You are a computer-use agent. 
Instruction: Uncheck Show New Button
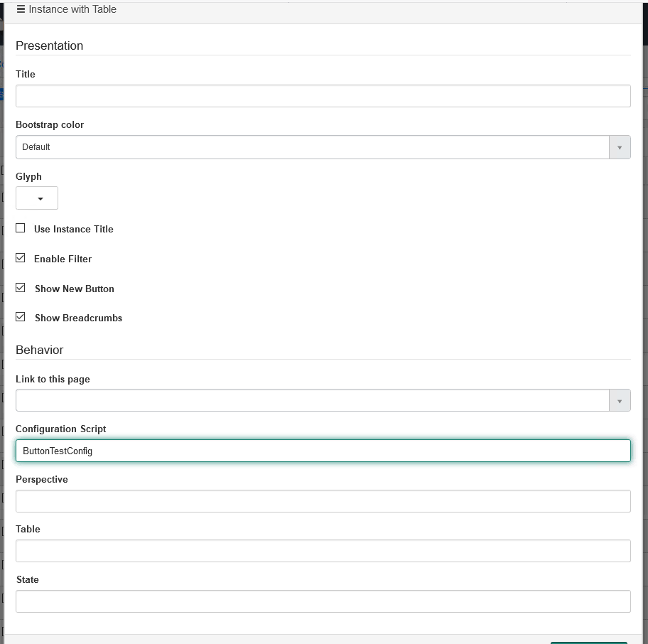[x=20, y=287]
